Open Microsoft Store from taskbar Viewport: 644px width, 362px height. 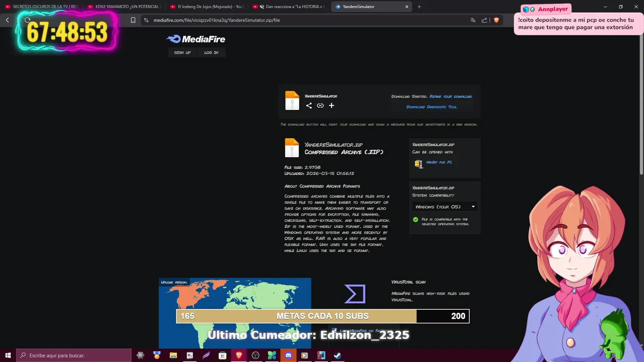(x=222, y=355)
